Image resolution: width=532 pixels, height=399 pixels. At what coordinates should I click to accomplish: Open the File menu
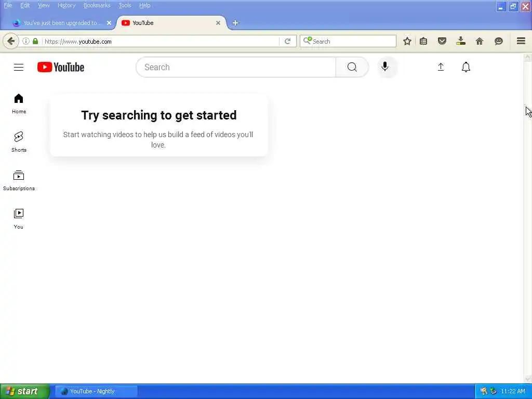(7, 5)
